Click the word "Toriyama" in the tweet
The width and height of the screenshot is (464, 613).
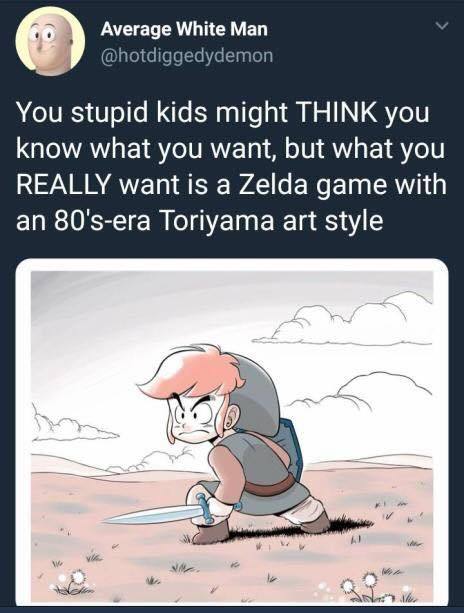point(217,221)
